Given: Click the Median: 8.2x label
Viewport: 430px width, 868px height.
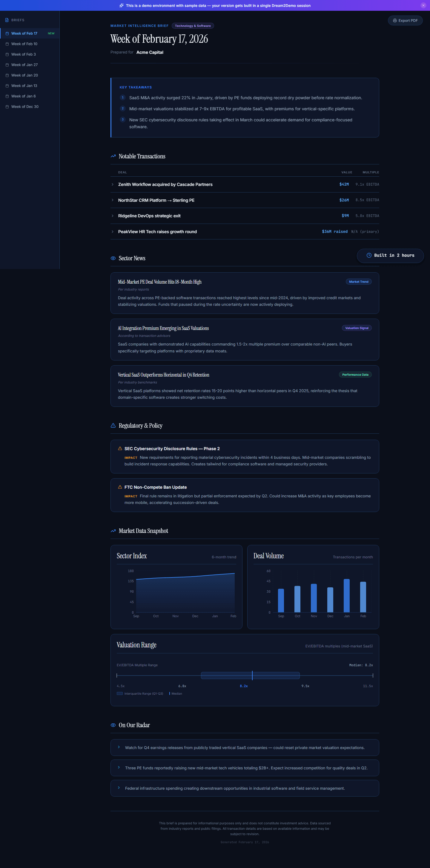Looking at the screenshot, I should pyautogui.click(x=361, y=665).
